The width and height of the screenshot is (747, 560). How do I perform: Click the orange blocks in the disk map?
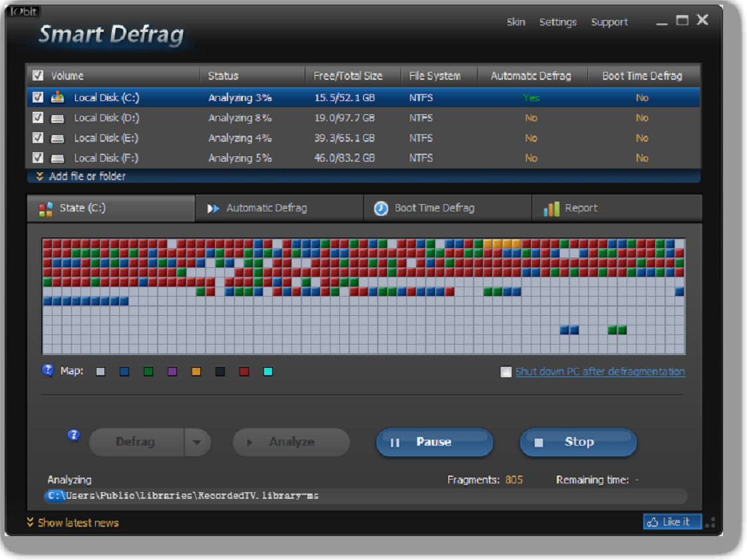[x=502, y=244]
